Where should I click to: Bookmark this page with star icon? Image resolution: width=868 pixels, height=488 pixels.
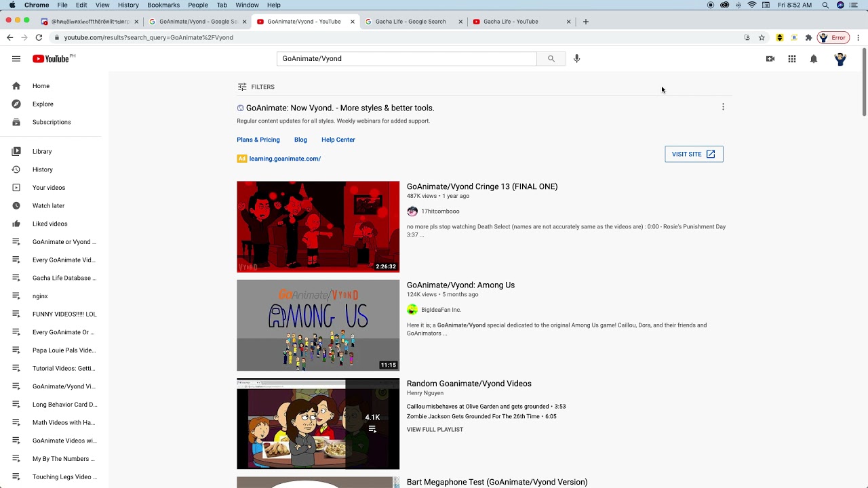point(762,38)
